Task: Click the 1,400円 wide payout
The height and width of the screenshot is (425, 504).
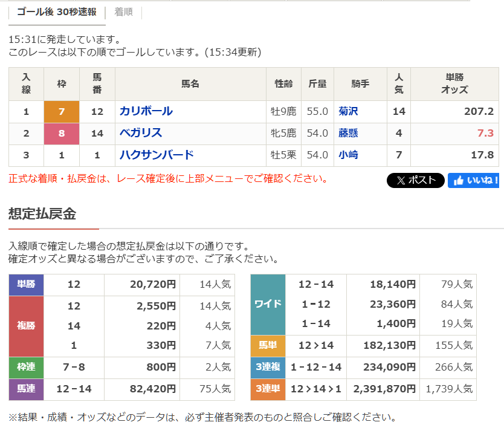Action: pyautogui.click(x=396, y=323)
